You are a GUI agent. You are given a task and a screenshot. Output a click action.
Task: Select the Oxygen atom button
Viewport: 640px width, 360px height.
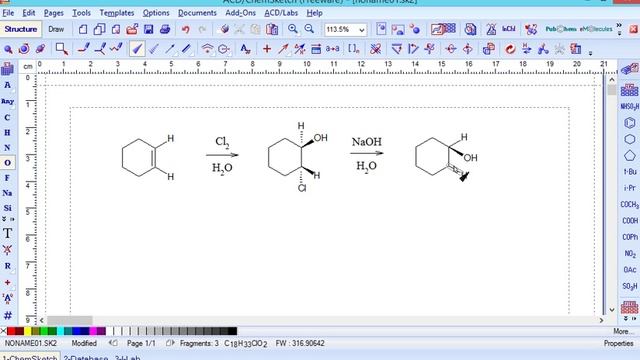tap(7, 163)
